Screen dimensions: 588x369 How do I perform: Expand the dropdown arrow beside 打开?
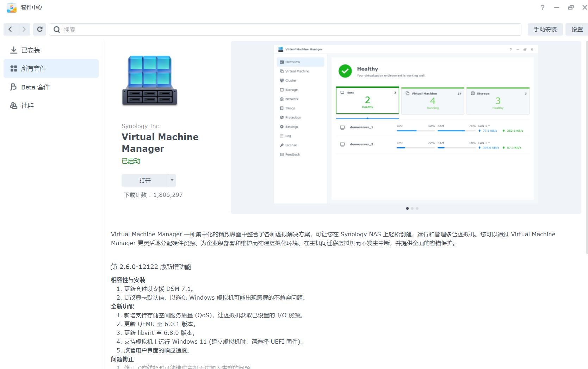pos(172,180)
